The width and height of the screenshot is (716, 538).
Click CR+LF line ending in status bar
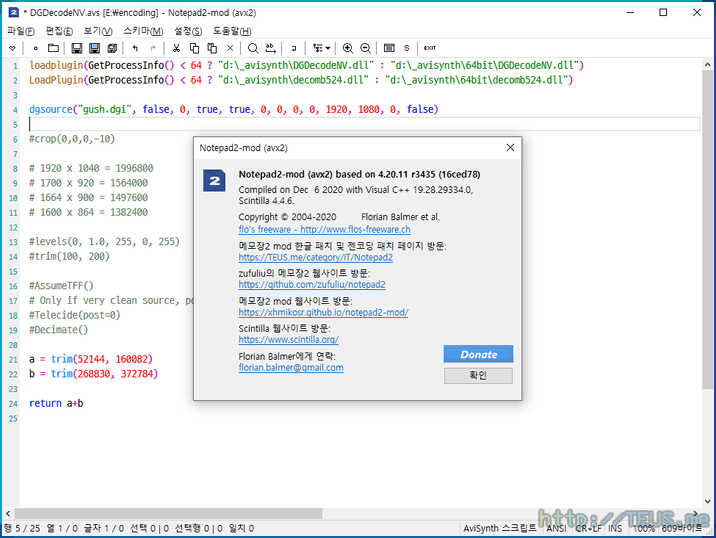point(588,528)
